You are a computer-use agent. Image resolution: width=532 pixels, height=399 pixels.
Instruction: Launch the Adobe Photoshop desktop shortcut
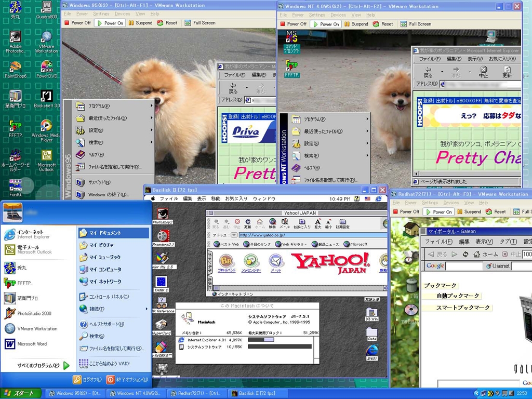click(x=15, y=42)
